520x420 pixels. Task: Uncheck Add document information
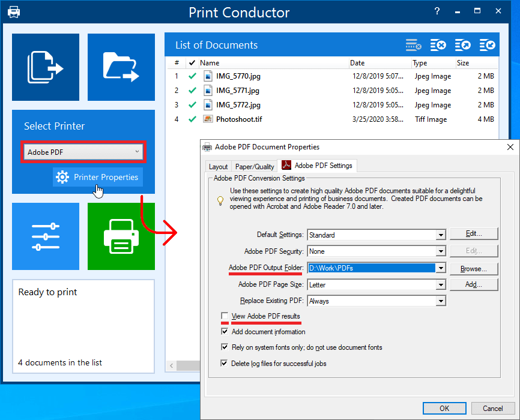click(x=225, y=332)
